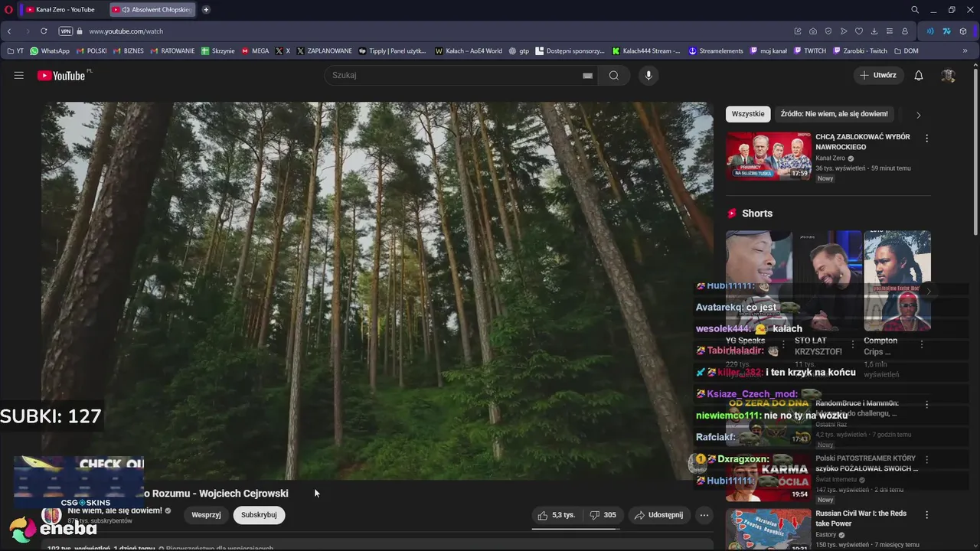
Task: Dislike the video with thumbs down
Action: point(603,515)
